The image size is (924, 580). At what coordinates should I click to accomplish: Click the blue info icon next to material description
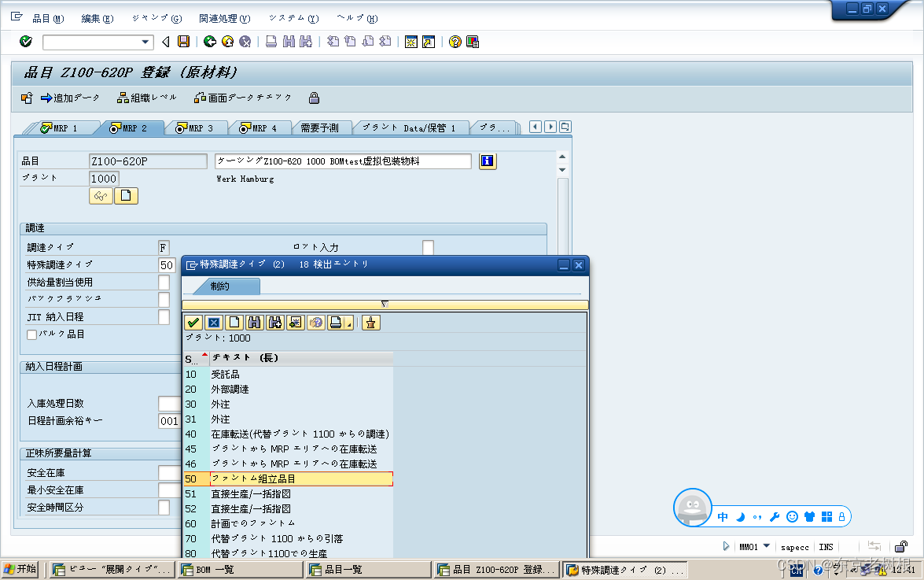click(488, 161)
